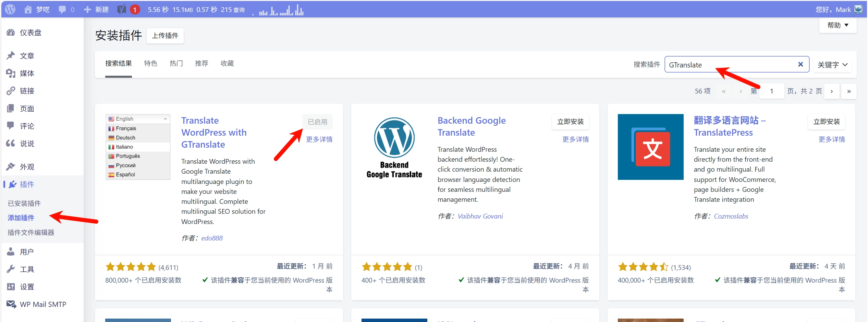The height and width of the screenshot is (322, 868).
Task: Open Translate WordPress with GTranslate title
Action: point(214,133)
